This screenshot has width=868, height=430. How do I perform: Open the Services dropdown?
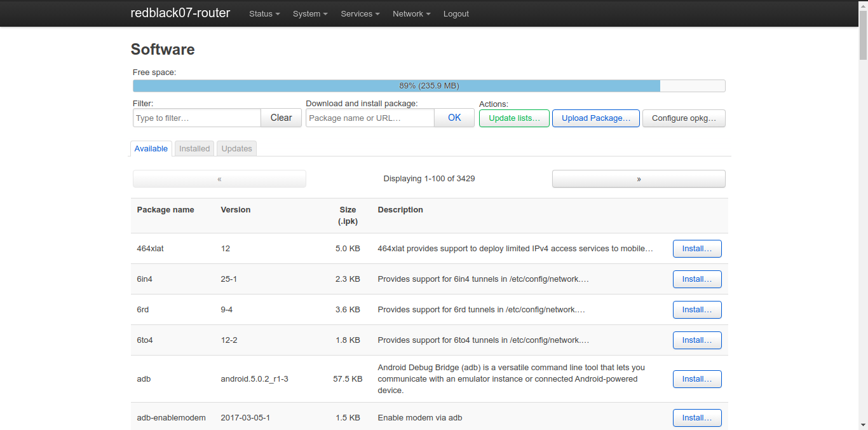[x=360, y=14]
